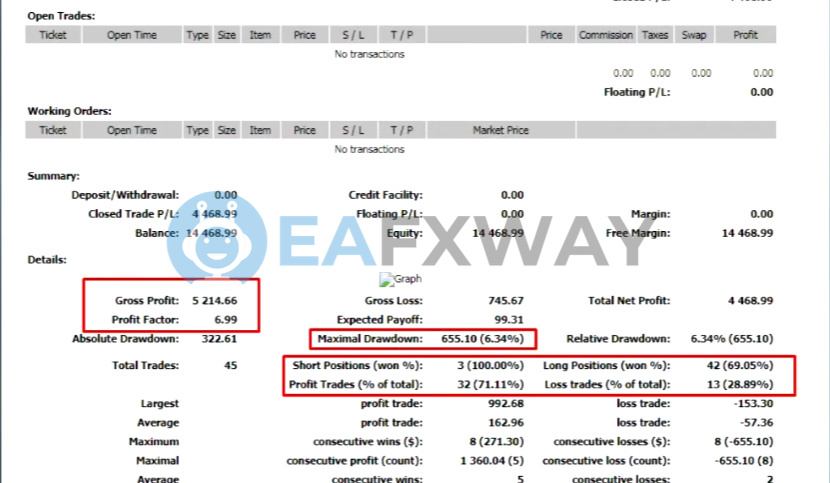This screenshot has width=830, height=483.
Task: Click the Ticket header in Open Trades table
Action: [x=52, y=35]
